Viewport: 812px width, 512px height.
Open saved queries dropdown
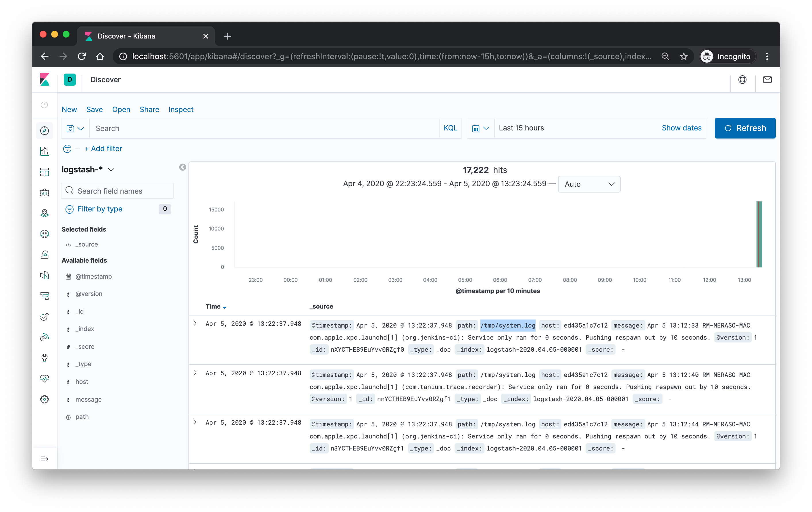[75, 128]
